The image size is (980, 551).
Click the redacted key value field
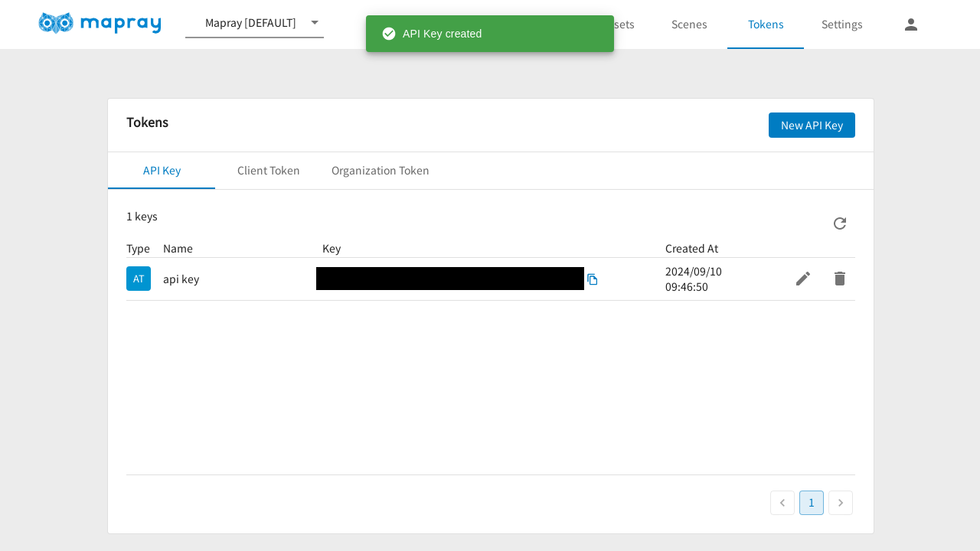click(x=449, y=279)
